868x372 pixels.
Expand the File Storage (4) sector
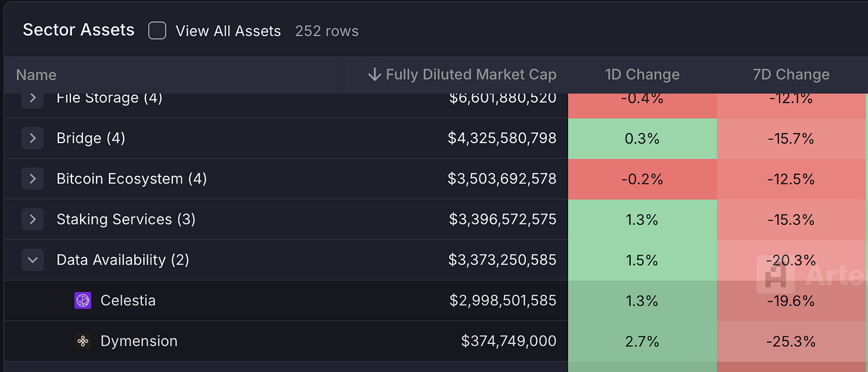(x=33, y=98)
